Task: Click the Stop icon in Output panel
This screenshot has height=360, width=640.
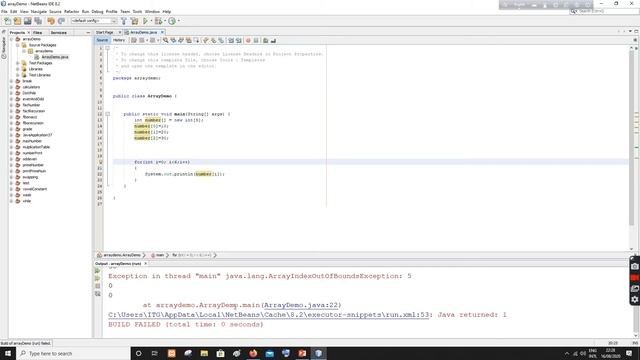Action: tap(98, 286)
